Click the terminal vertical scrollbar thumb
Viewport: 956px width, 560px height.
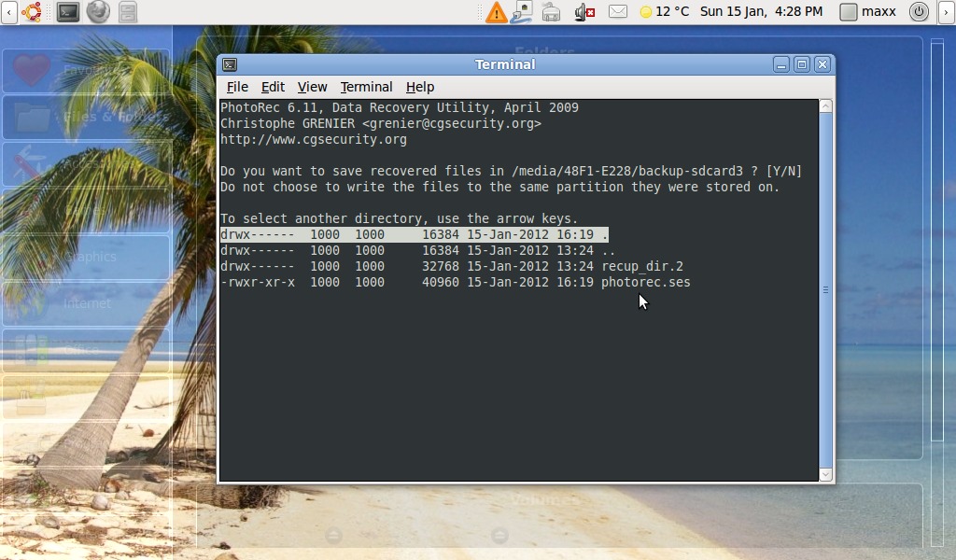point(825,290)
